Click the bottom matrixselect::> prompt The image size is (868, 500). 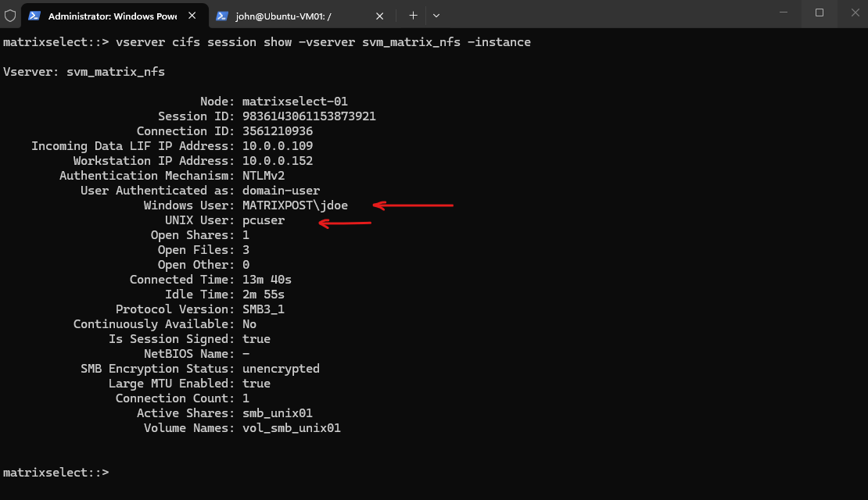pyautogui.click(x=56, y=473)
